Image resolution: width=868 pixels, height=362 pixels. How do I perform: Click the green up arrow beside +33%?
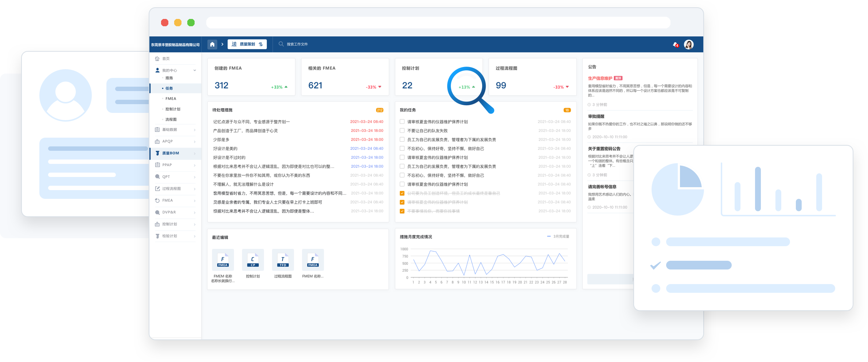[x=286, y=87]
